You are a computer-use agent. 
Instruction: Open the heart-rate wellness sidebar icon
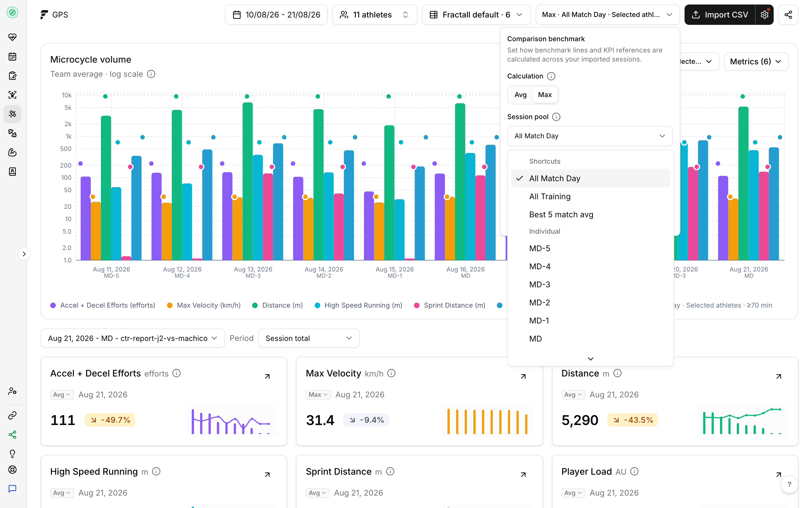click(12, 37)
